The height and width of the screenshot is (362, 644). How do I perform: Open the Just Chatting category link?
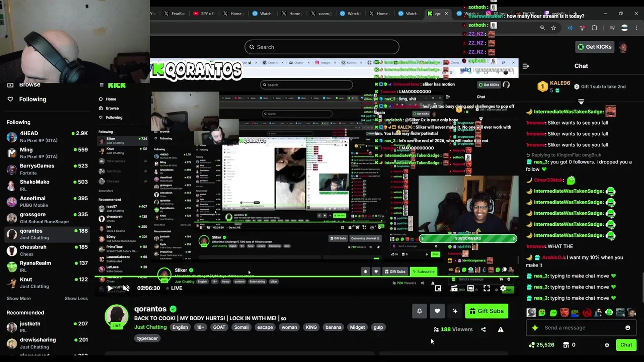150,327
